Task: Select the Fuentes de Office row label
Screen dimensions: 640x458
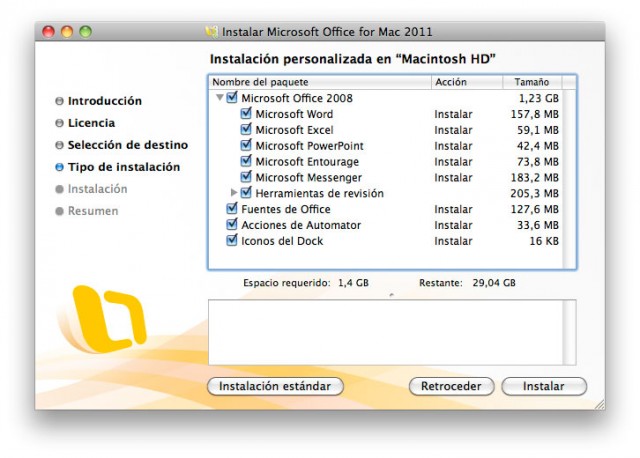Action: [286, 209]
